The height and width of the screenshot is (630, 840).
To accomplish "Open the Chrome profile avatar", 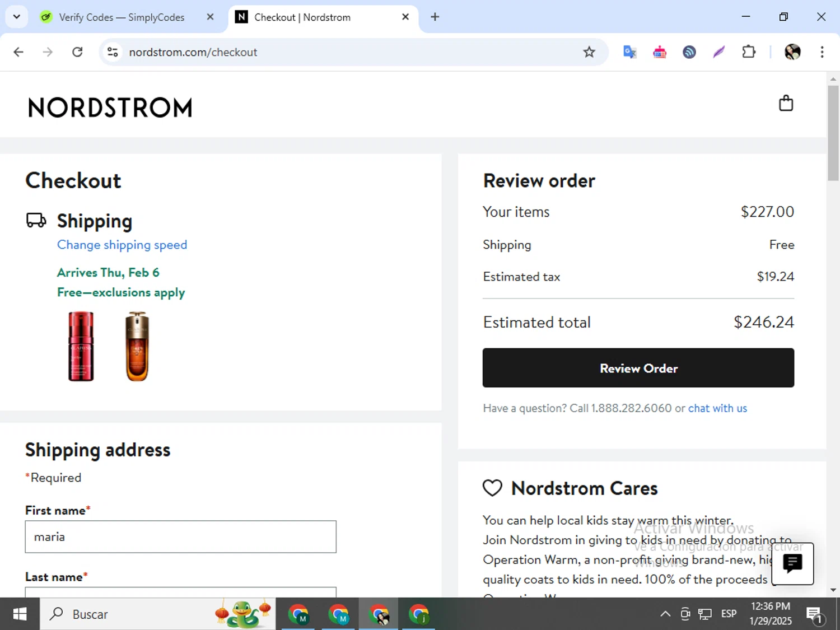I will click(792, 52).
